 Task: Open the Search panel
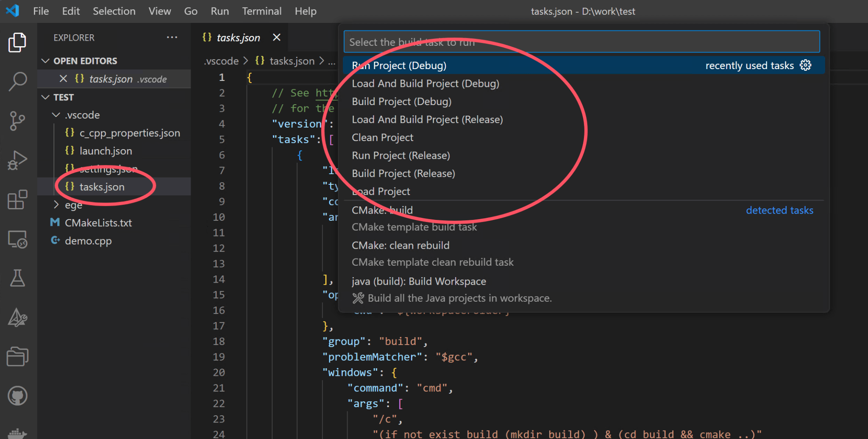17,81
